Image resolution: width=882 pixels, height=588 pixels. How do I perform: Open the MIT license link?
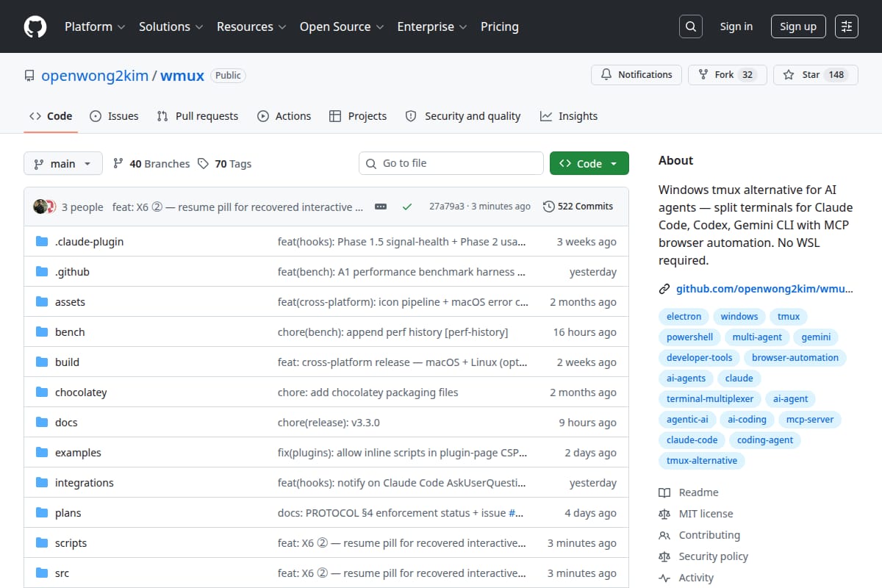[706, 514]
